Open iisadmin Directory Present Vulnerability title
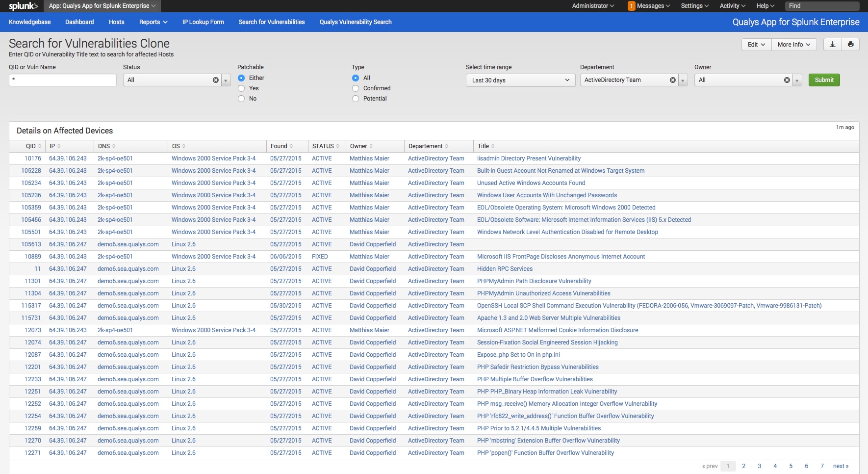The height and width of the screenshot is (474, 868). click(x=529, y=158)
